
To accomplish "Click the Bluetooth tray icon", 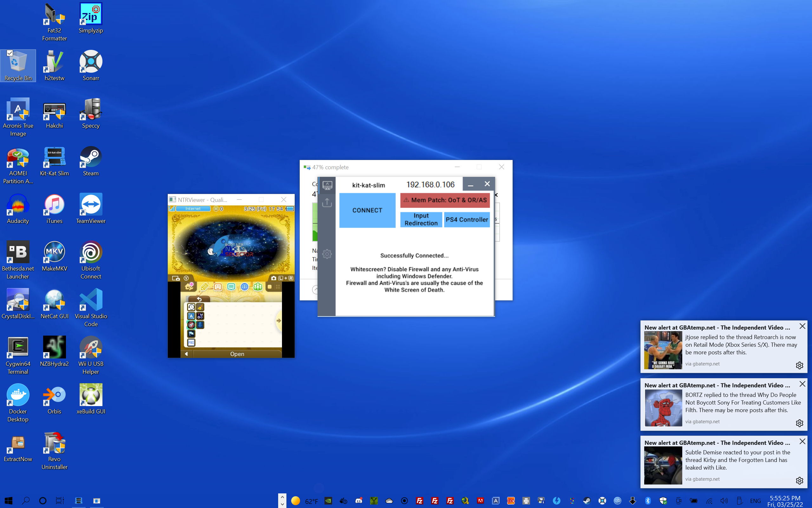I will tap(648, 501).
